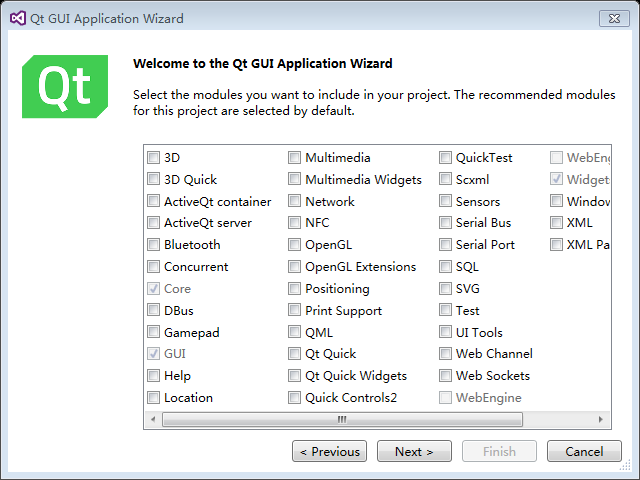The width and height of the screenshot is (640, 480).
Task: Cancel the Qt GUI Application Wizard
Action: (x=584, y=451)
